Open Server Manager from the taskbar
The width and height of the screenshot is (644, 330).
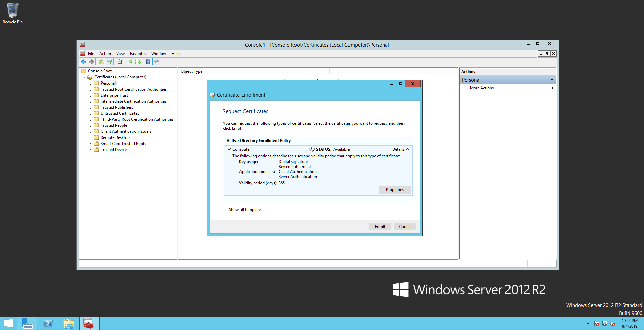27,323
